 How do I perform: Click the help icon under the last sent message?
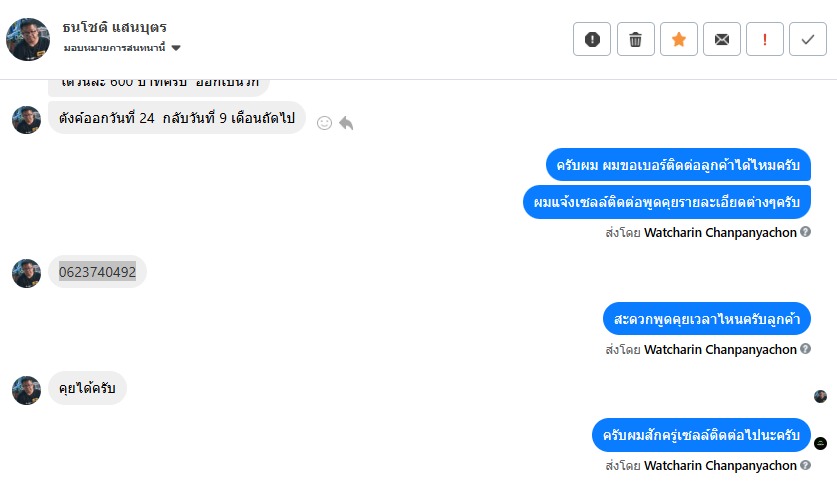[806, 465]
